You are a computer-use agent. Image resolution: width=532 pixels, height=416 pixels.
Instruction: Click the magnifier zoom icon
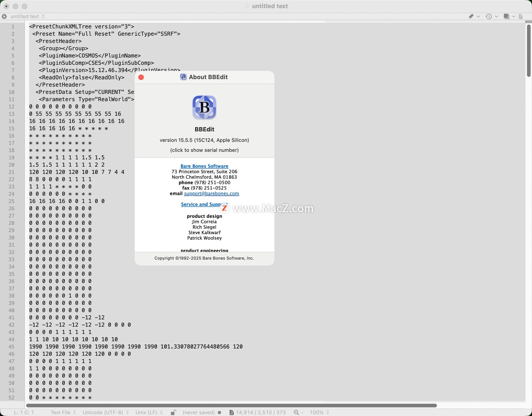(x=296, y=412)
